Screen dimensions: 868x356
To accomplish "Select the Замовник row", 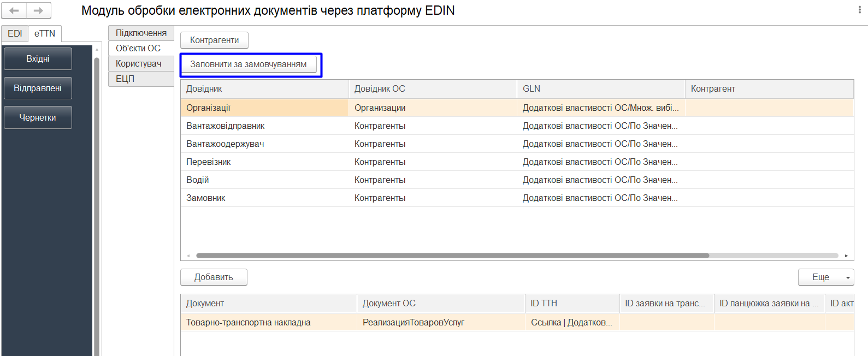I will 517,198.
